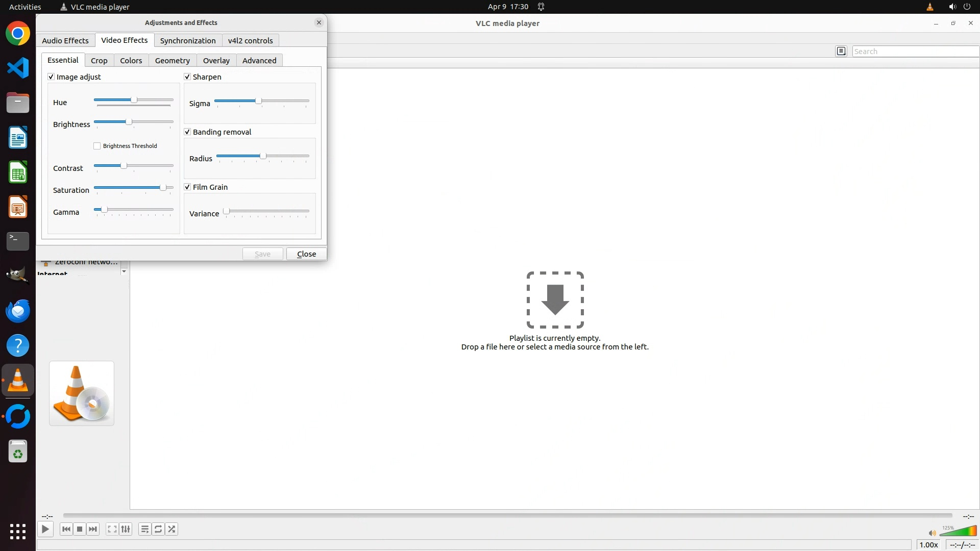Toggle the loop mode button
Screen dimensions: 980x551
[x=158, y=529]
